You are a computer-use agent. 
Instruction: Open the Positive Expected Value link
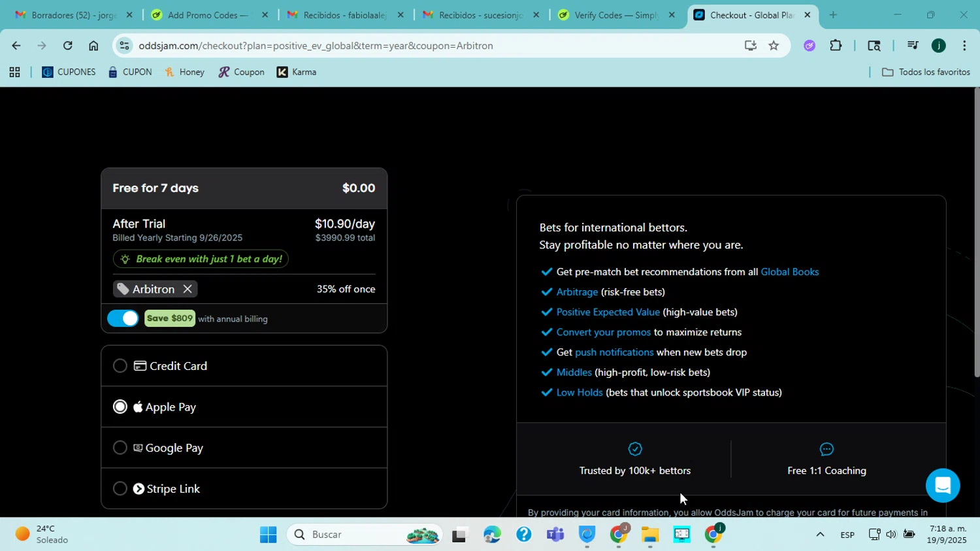[608, 312]
